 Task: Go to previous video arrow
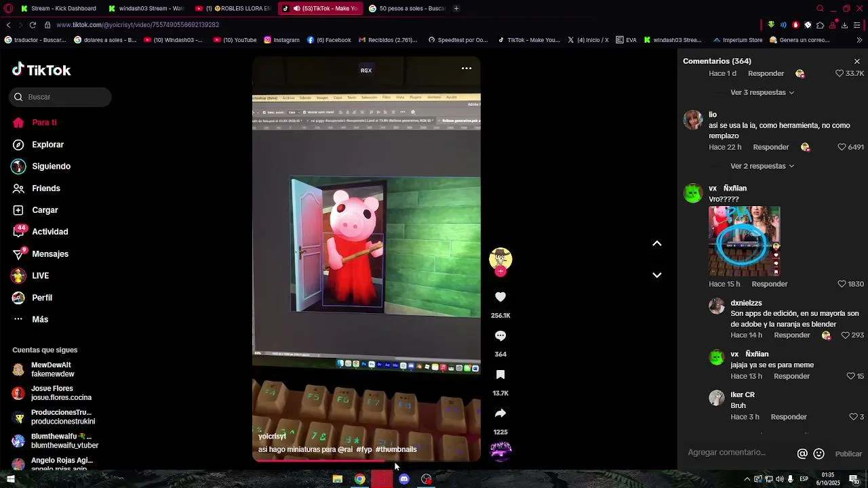pyautogui.click(x=657, y=243)
